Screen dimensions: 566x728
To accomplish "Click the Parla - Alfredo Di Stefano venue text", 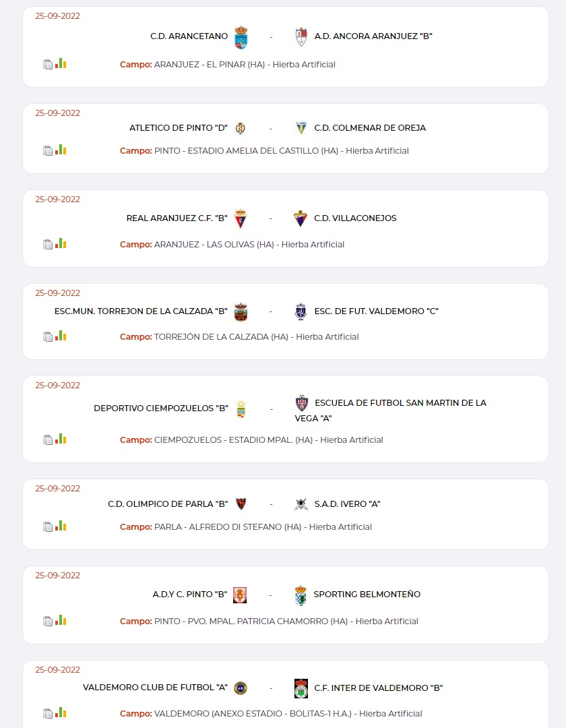I will (228, 527).
